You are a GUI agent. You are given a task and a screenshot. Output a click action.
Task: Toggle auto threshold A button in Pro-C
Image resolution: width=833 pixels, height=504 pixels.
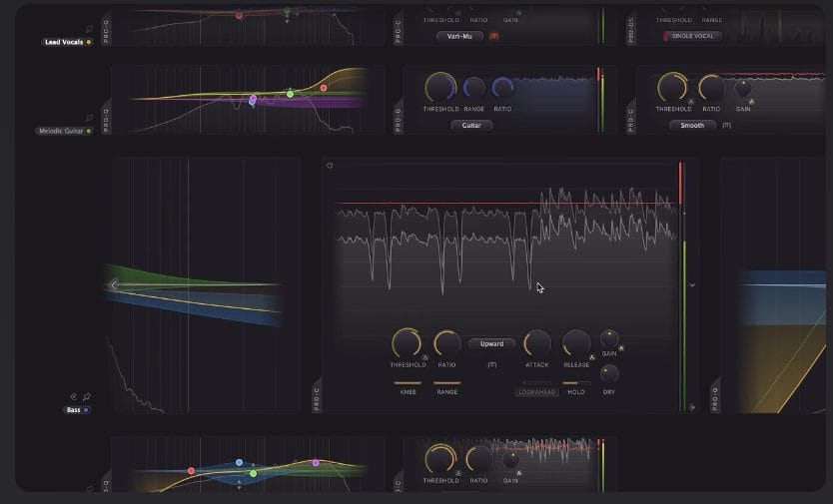(x=424, y=356)
